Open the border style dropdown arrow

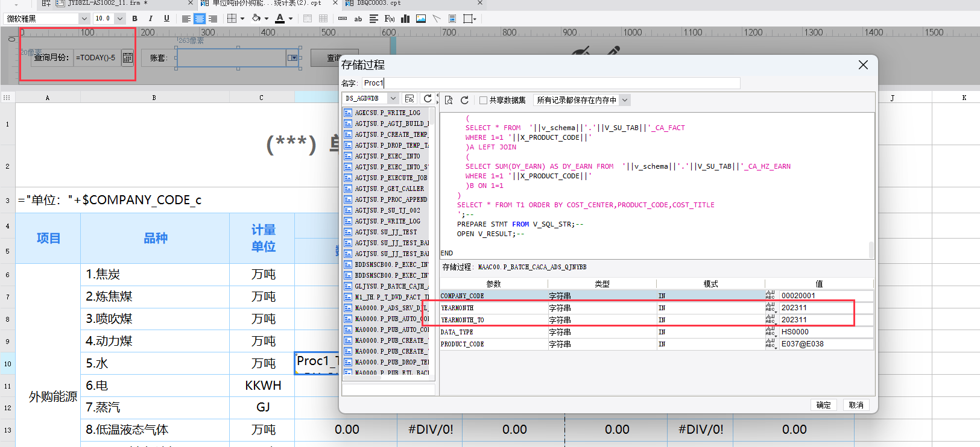(242, 19)
